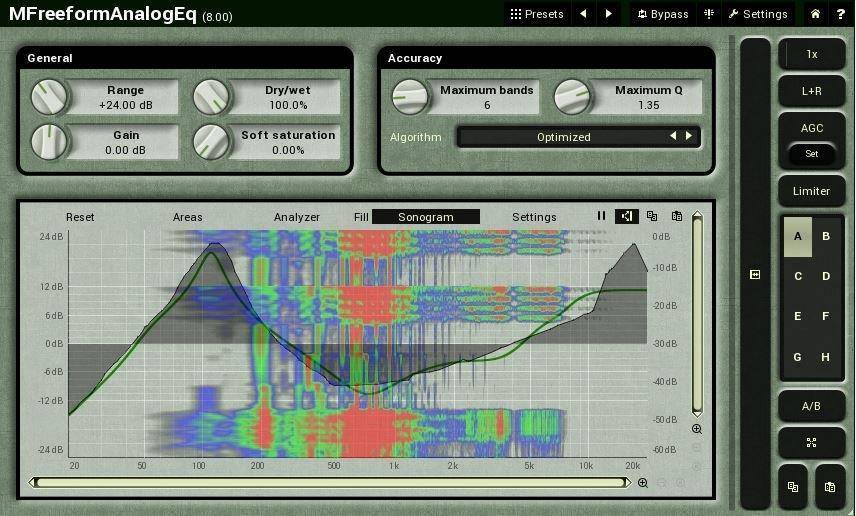The image size is (856, 516).
Task: Click the horizontal frequency scrollbar
Action: click(x=330, y=483)
